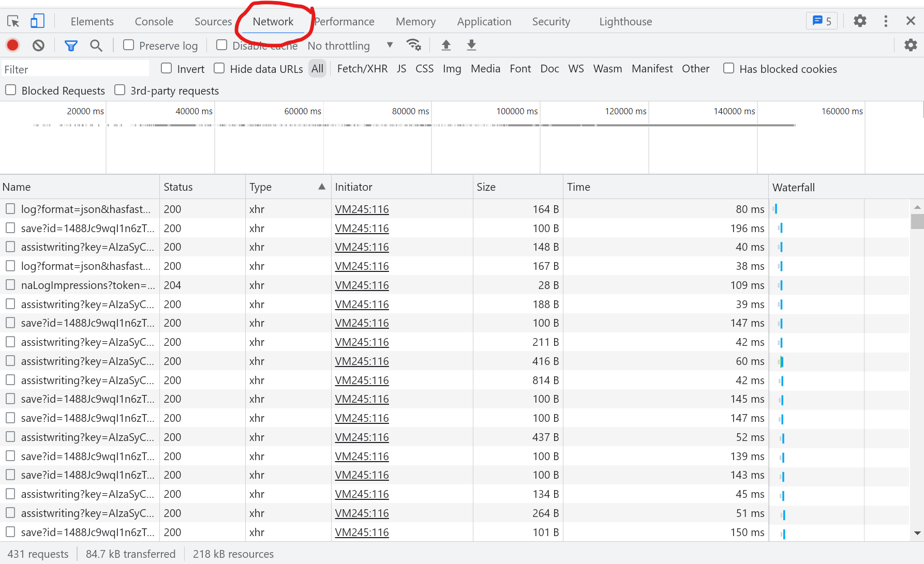Switch to the Memory tab
This screenshot has width=924, height=564.
pyautogui.click(x=415, y=21)
